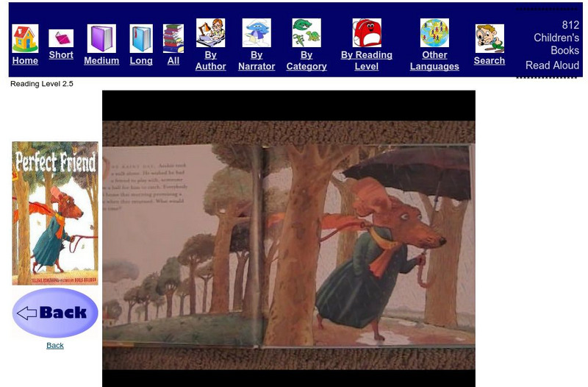The width and height of the screenshot is (588, 387).
Task: Select the Long blue book icon
Action: [x=141, y=39]
